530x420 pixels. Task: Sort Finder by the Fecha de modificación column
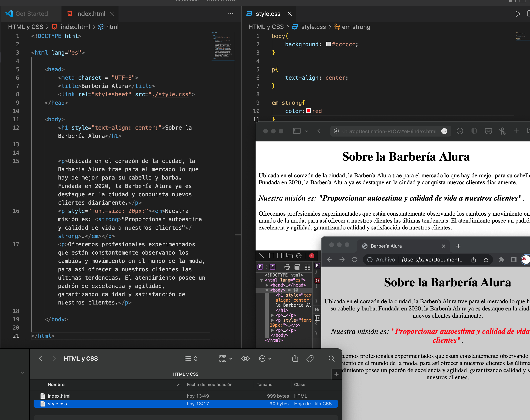point(209,384)
